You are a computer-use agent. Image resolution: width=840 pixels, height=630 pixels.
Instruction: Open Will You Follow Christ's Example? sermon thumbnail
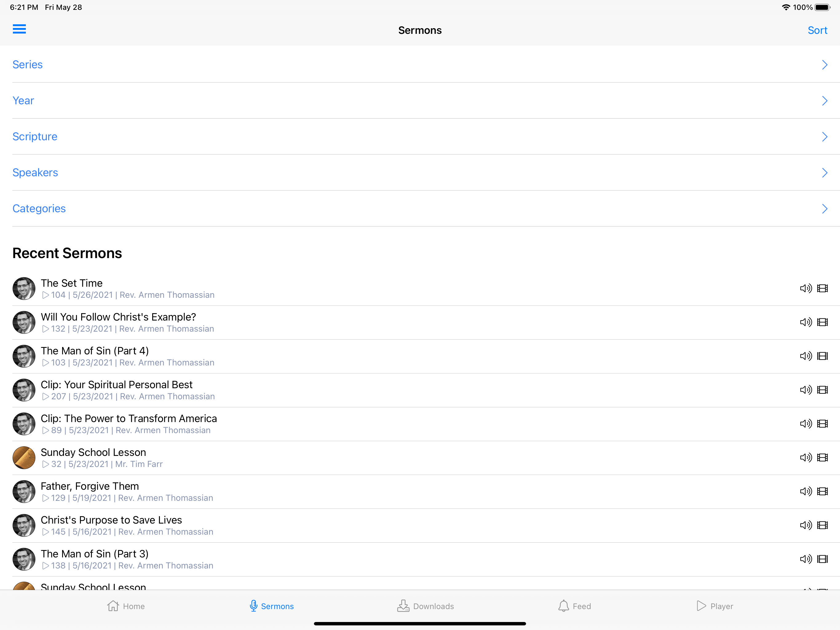24,322
